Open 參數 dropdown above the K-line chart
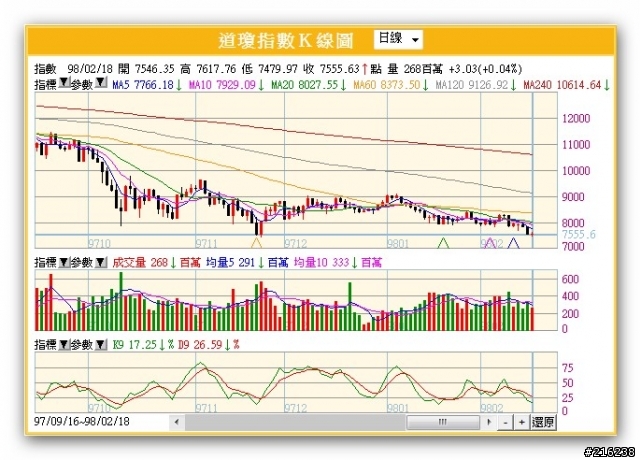640x460 pixels. (101, 83)
